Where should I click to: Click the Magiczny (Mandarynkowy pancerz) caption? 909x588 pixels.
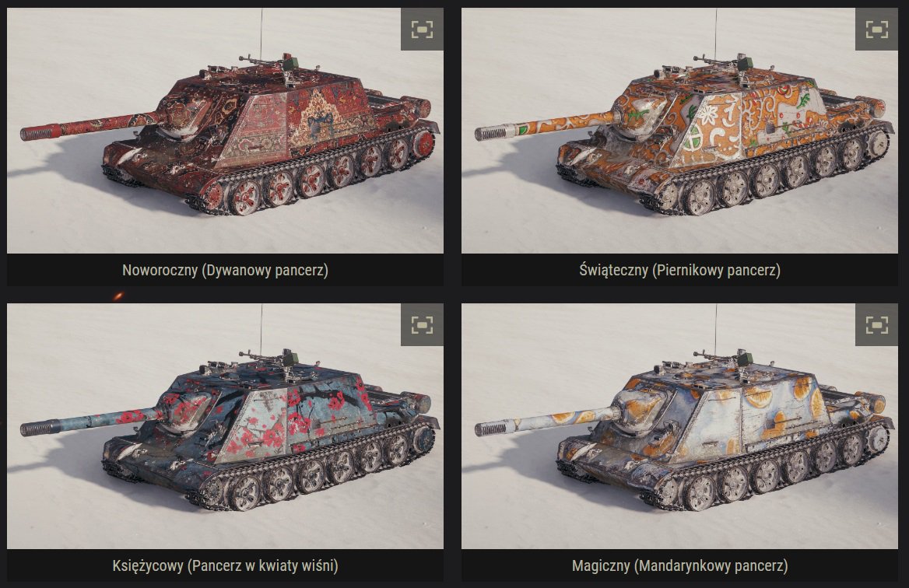click(x=679, y=565)
